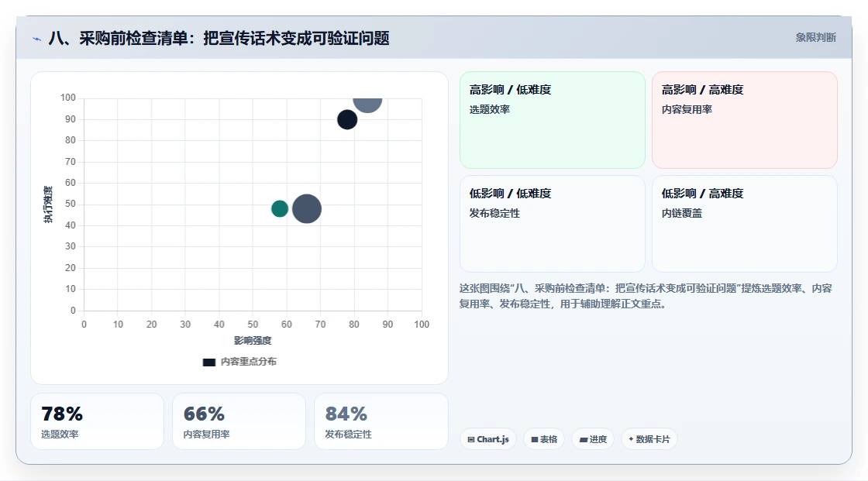Select the 低影响 / 低难度 quadrant card

pyautogui.click(x=553, y=224)
